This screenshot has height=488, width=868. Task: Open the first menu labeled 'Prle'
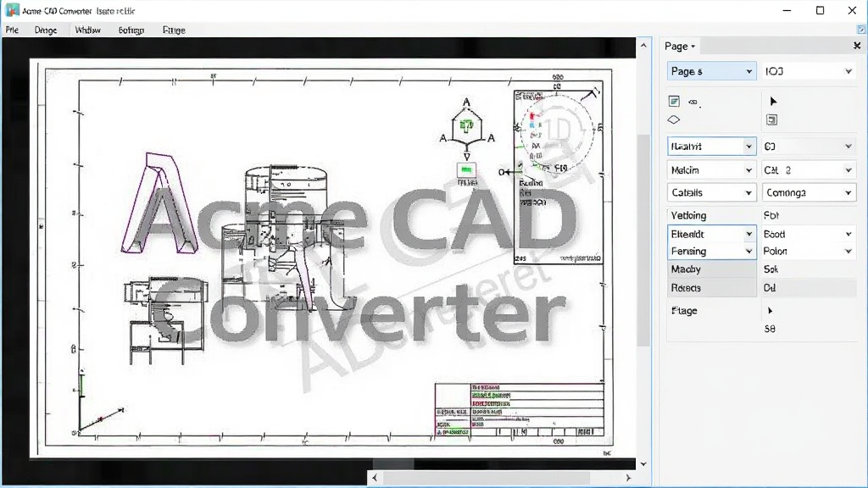click(12, 30)
